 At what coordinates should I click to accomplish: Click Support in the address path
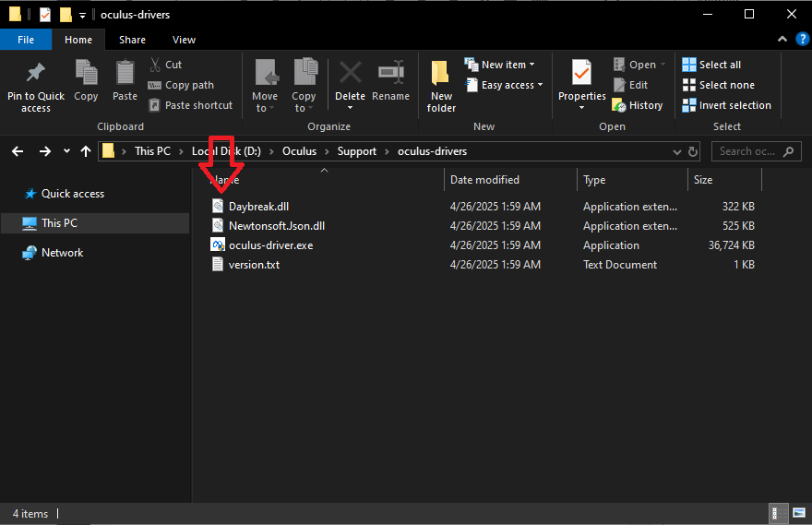point(357,151)
